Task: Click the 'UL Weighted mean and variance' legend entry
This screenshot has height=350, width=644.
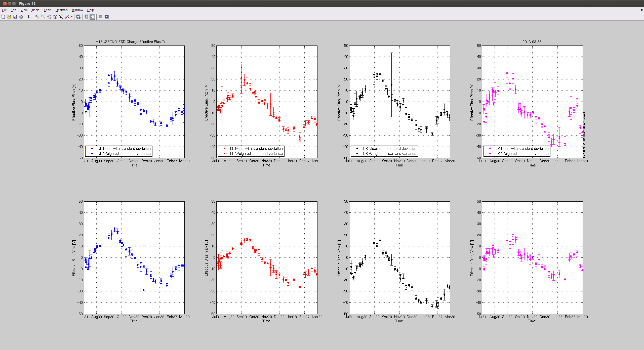Action: 124,154
